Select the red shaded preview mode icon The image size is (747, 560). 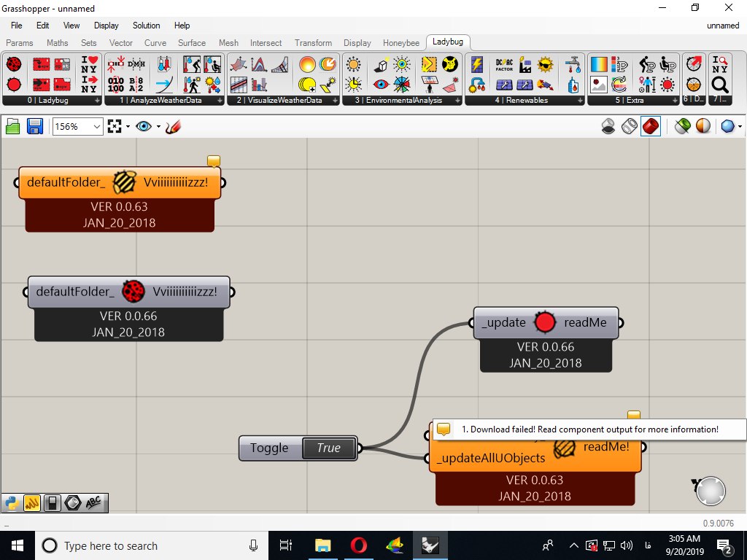coord(650,127)
